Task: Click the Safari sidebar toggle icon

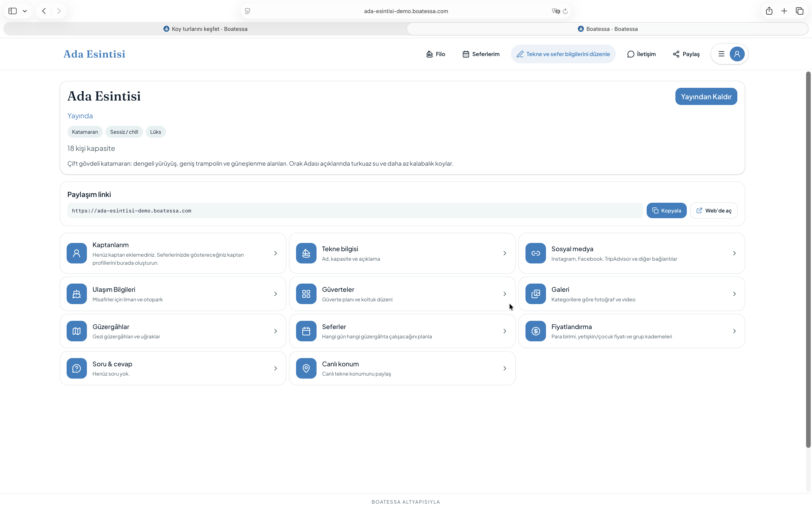Action: 12,11
